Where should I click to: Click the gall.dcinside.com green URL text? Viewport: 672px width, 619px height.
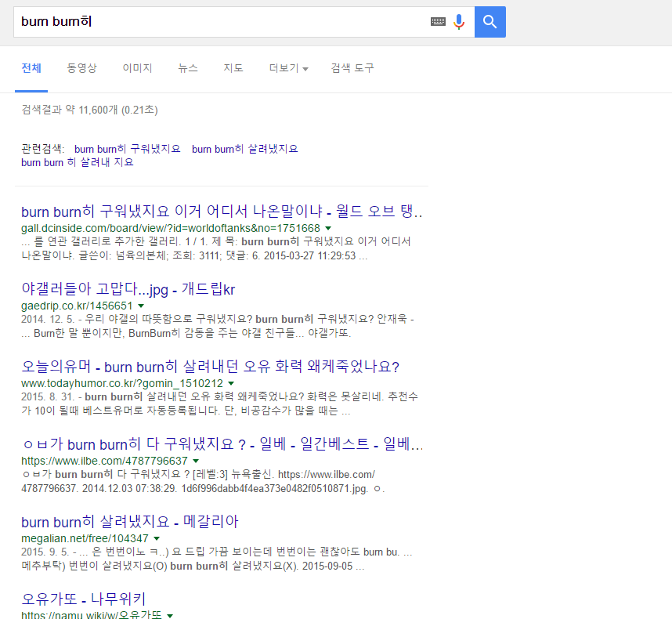coord(171,228)
